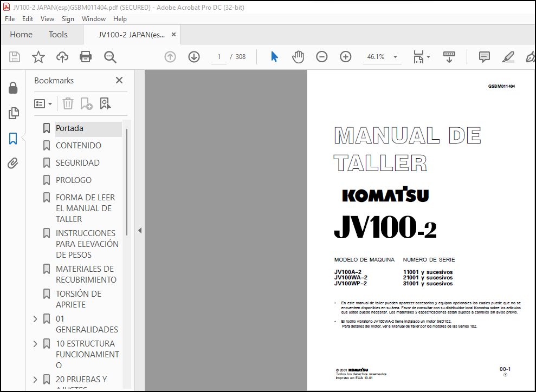
Task: Go to previous page arrow
Action: pyautogui.click(x=170, y=57)
